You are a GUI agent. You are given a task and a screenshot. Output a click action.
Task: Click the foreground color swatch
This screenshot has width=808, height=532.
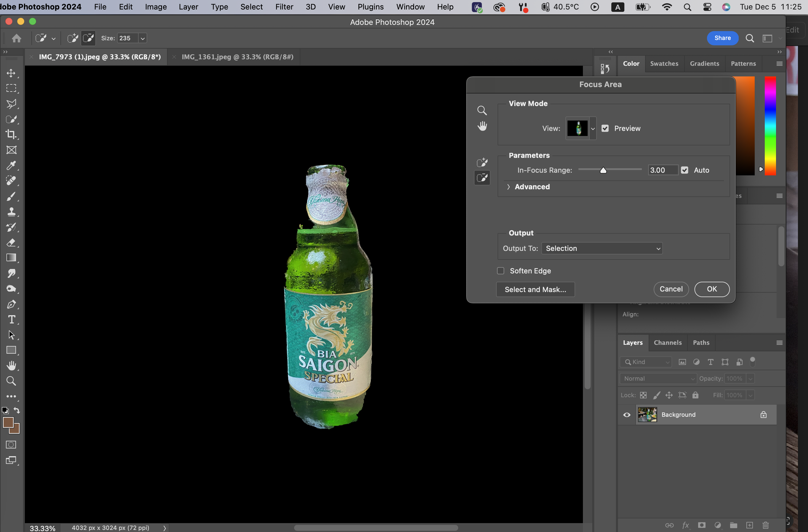(x=8, y=422)
